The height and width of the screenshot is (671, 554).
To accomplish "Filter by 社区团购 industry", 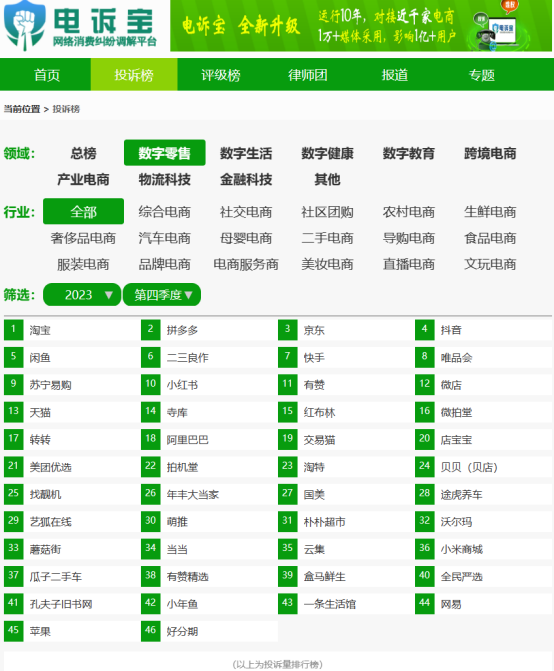I will click(x=327, y=211).
